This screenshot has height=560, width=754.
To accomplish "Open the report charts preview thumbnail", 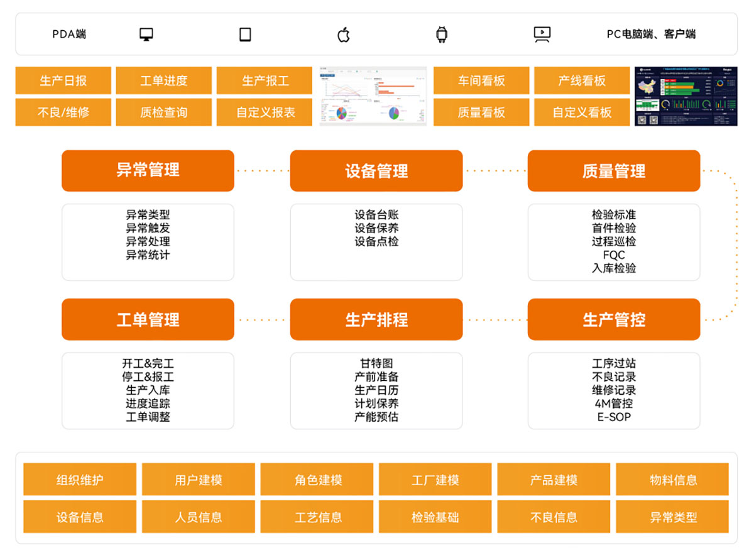I will click(x=373, y=96).
